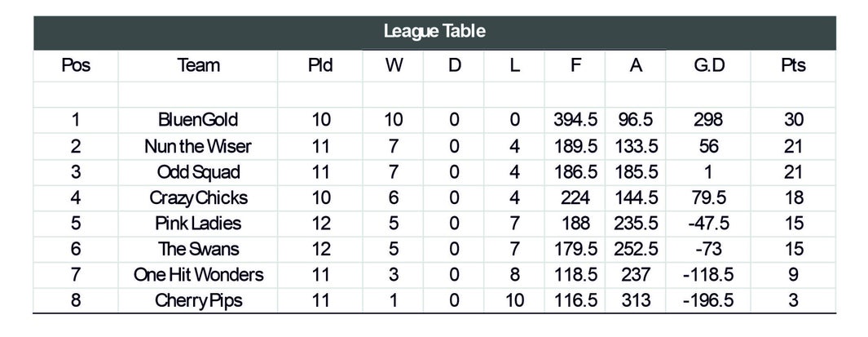Select the Team column header
The width and height of the screenshot is (868, 337).
pyautogui.click(x=198, y=65)
